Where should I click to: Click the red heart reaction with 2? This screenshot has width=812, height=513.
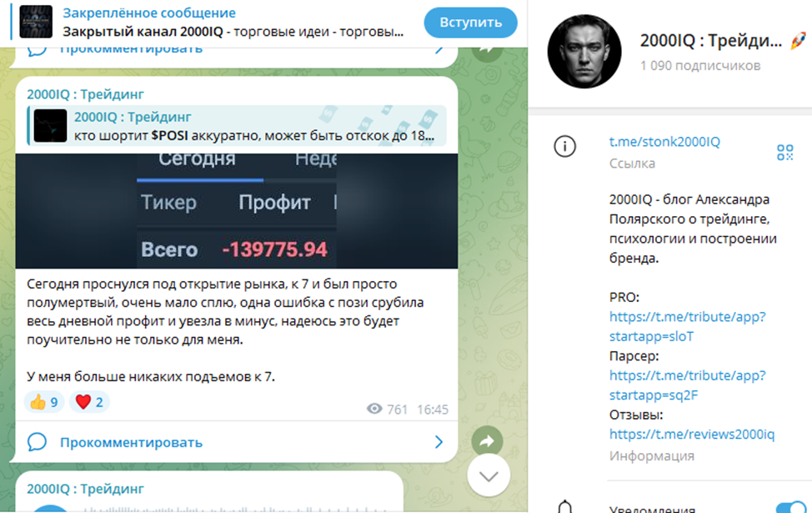[89, 402]
